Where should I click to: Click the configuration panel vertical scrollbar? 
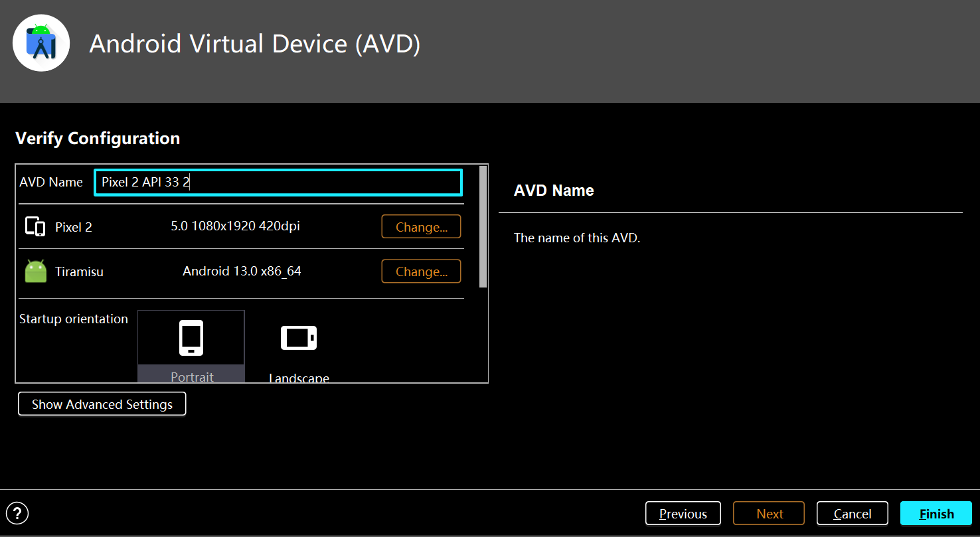click(x=483, y=226)
